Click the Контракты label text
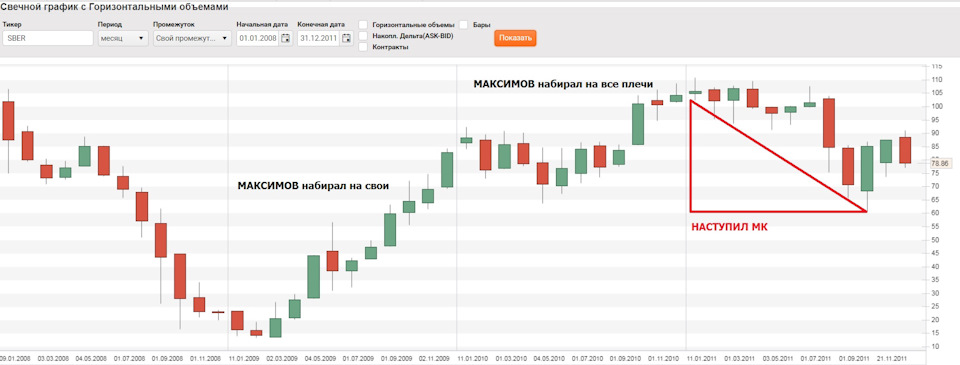This screenshot has width=960, height=365. 390,47
